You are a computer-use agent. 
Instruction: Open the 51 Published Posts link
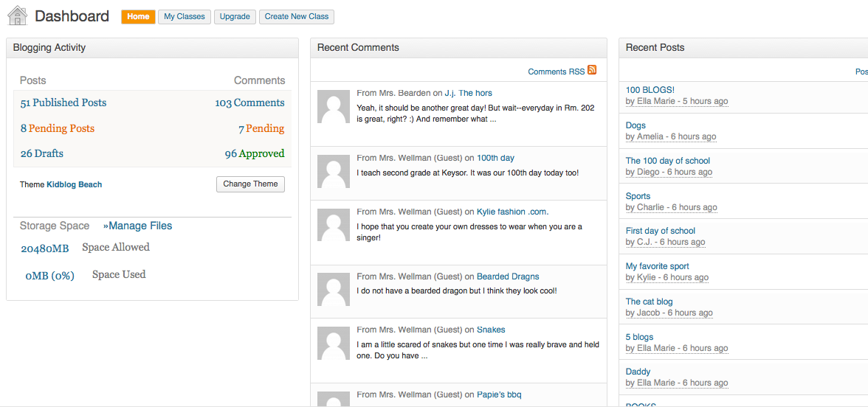pyautogui.click(x=63, y=103)
